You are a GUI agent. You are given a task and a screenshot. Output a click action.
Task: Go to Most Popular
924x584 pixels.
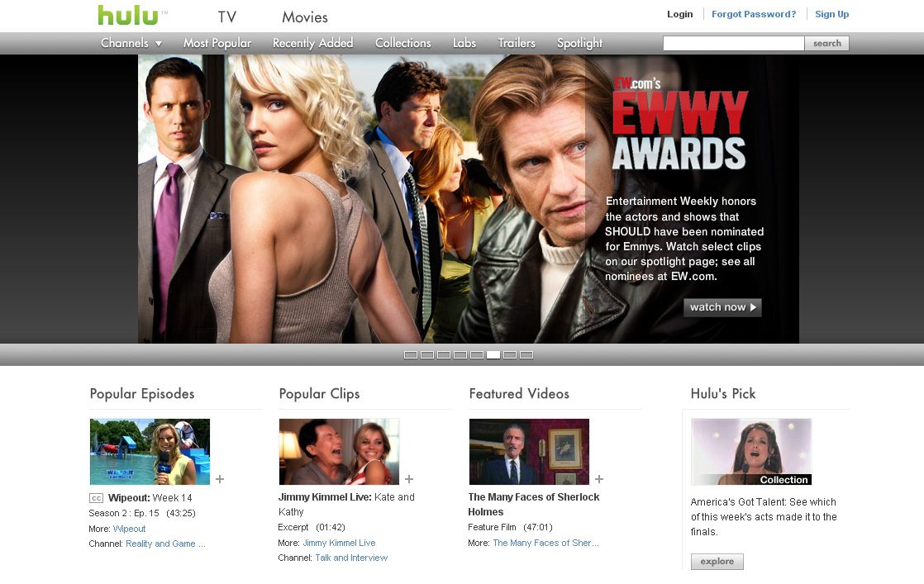(217, 43)
